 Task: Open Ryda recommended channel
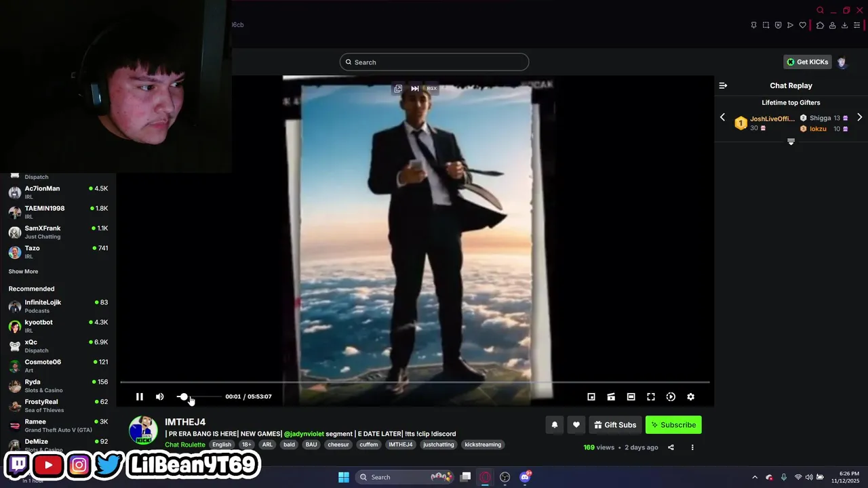(x=58, y=386)
